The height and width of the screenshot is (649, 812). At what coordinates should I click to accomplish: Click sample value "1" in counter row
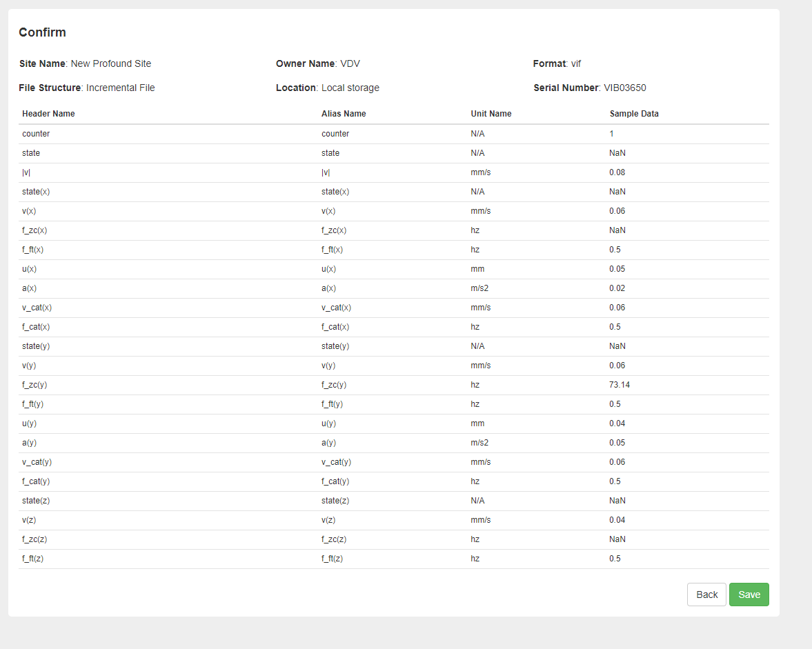coord(612,134)
